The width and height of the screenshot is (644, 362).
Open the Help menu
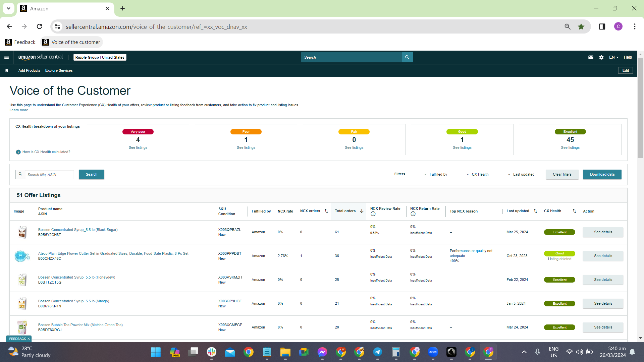pos(628,57)
